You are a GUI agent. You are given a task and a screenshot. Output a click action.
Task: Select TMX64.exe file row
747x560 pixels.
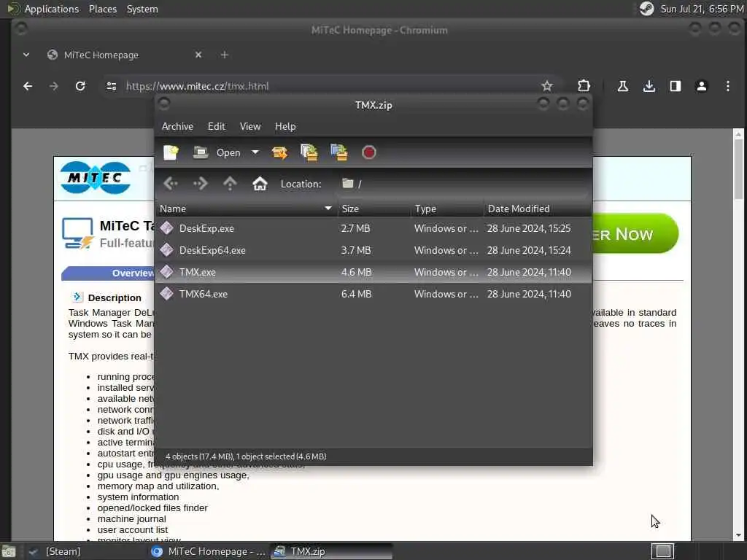tap(373, 295)
